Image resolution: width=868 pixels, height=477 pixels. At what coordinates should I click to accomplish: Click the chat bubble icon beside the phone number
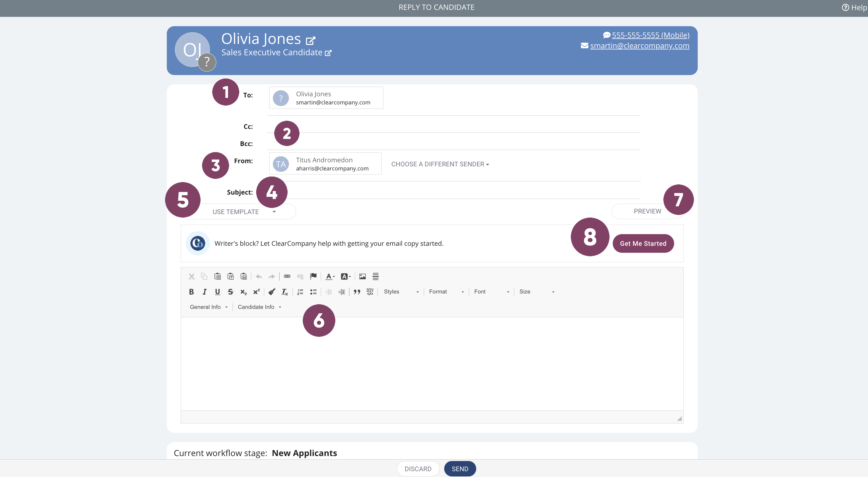607,35
